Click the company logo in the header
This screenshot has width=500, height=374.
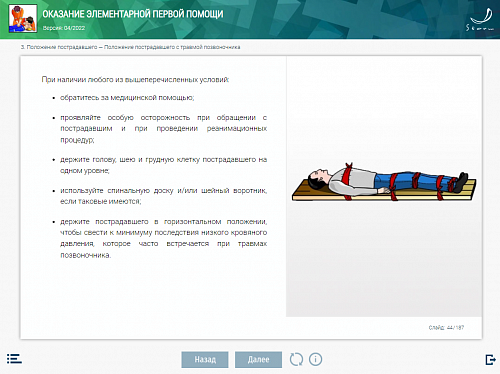tap(480, 20)
